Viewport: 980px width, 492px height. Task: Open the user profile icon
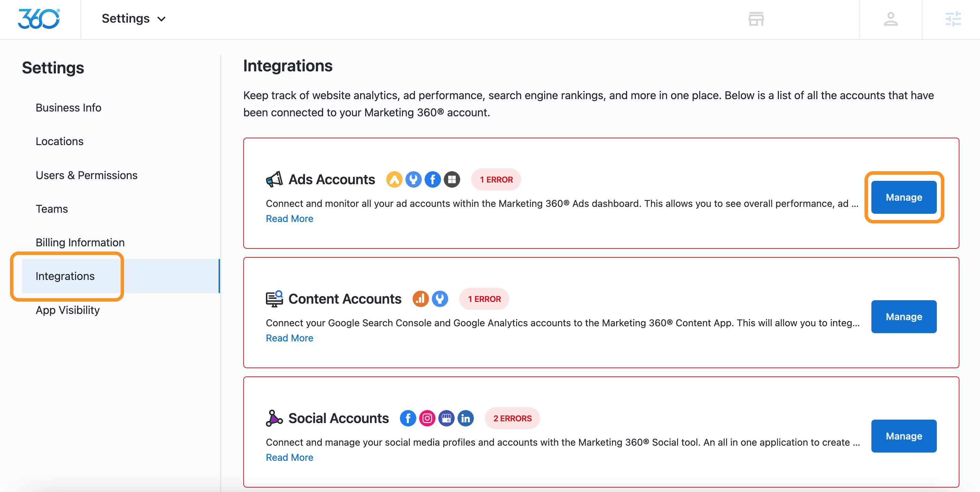point(890,19)
